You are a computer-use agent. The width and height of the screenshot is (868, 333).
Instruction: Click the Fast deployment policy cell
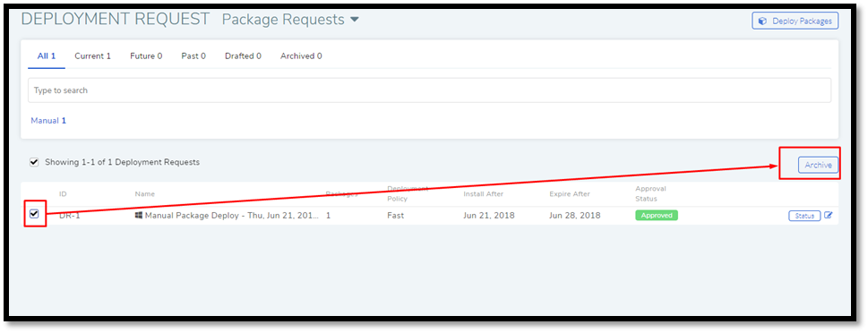coord(395,215)
